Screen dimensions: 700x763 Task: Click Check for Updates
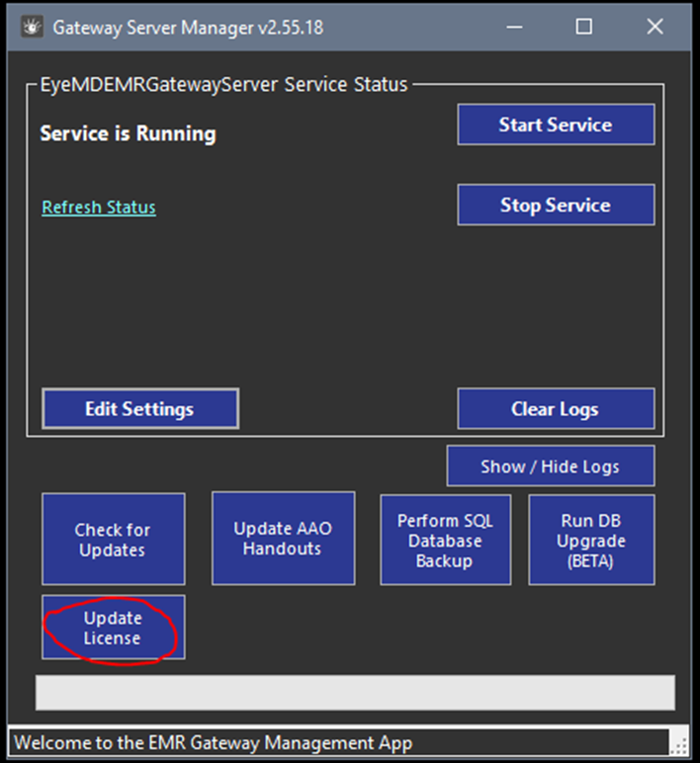pos(113,540)
